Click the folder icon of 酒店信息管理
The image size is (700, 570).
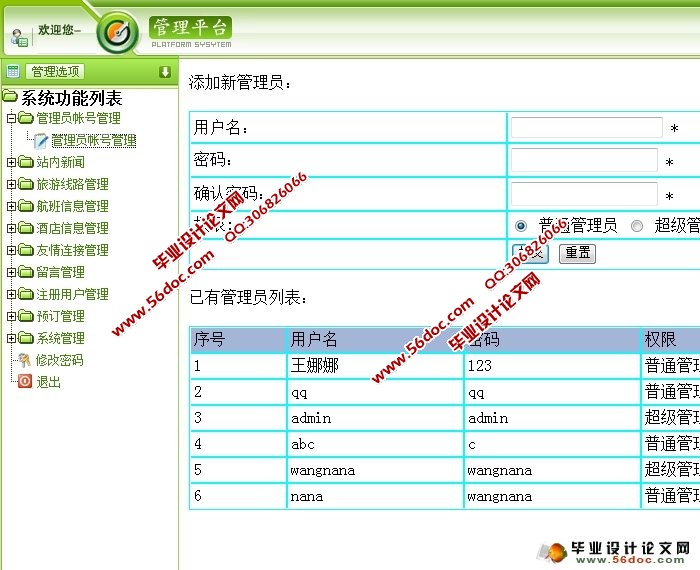[x=26, y=228]
